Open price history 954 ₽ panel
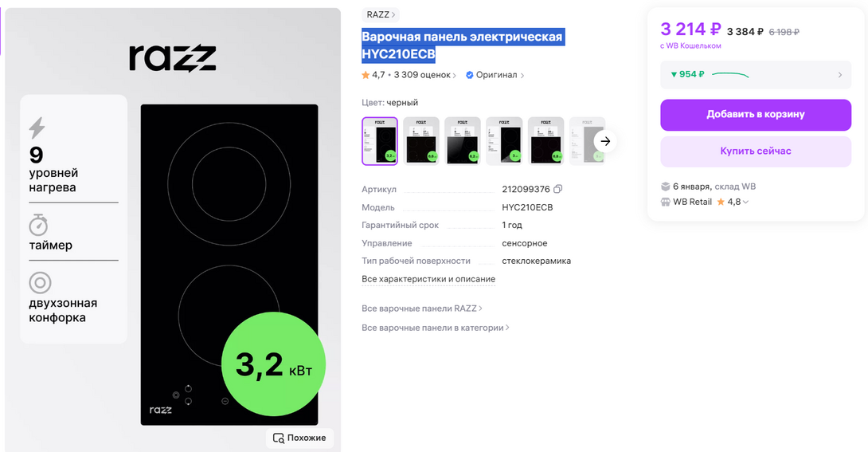 [x=756, y=75]
